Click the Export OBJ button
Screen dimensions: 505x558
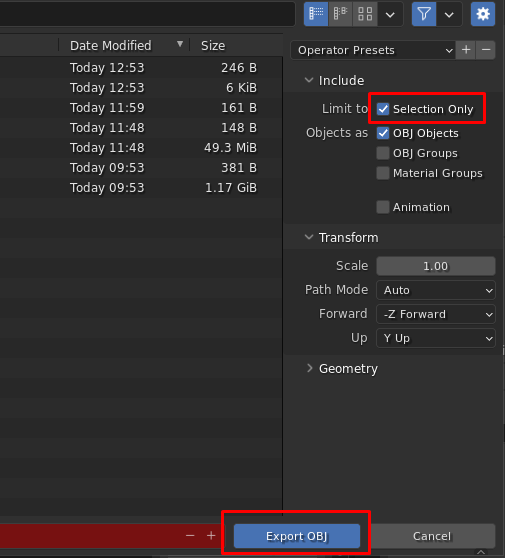297,536
